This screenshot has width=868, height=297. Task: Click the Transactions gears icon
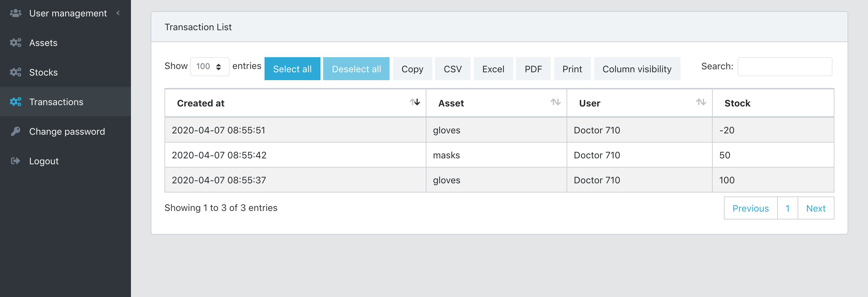tap(15, 102)
